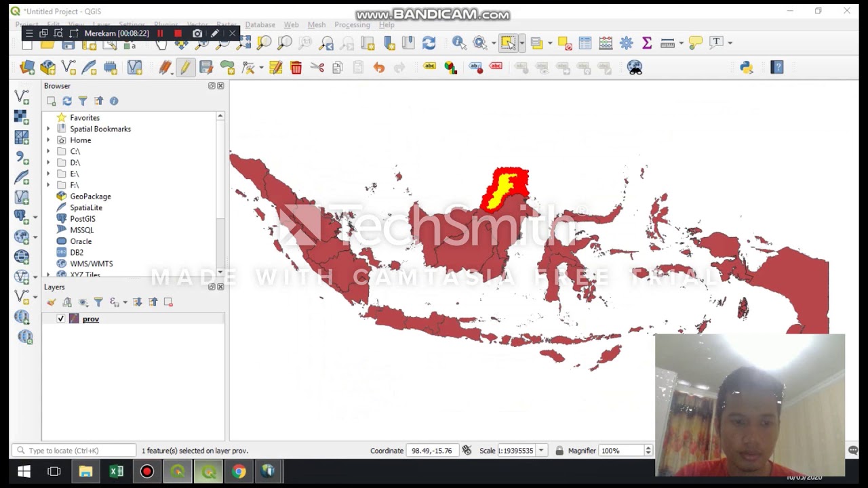
Task: Expand the F:\ drive node
Action: pyautogui.click(x=48, y=185)
